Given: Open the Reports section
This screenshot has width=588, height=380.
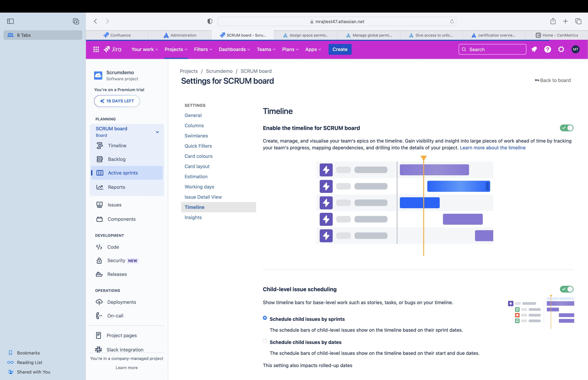Looking at the screenshot, I should pyautogui.click(x=117, y=187).
